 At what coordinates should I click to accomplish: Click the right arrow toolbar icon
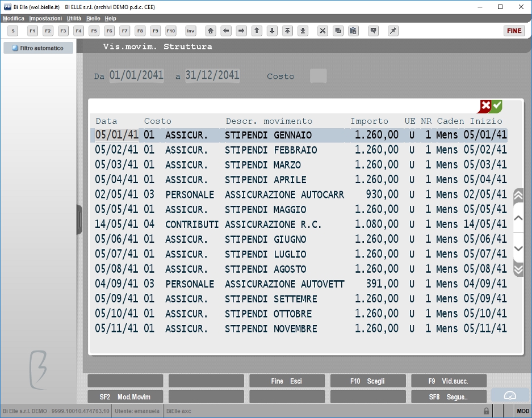(241, 31)
